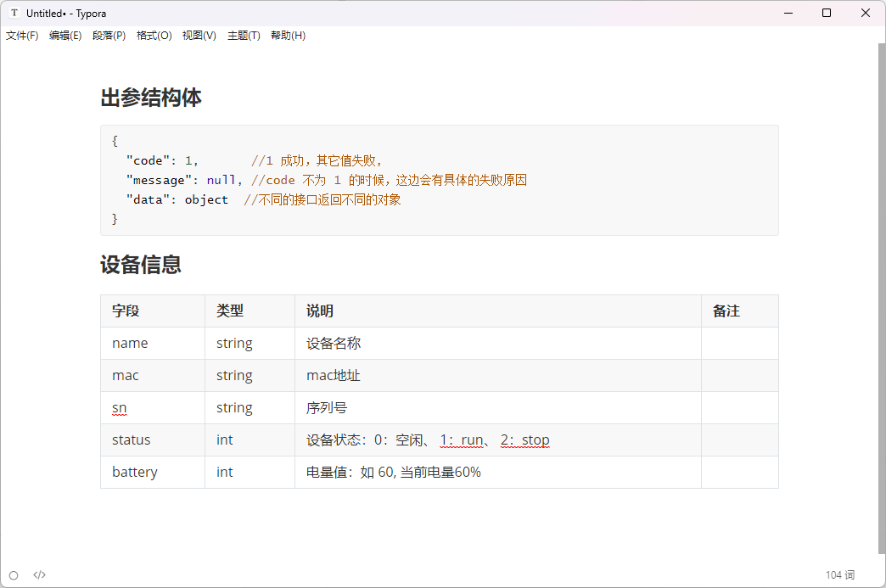886x588 pixels.
Task: Click the 字段 table header cell
Action: pyautogui.click(x=153, y=311)
